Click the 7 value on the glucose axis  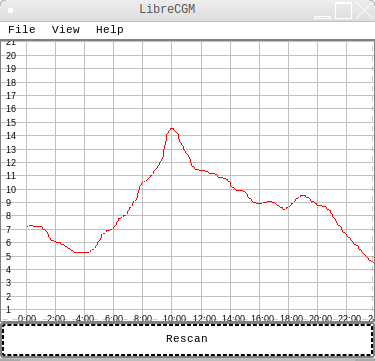tap(8, 230)
